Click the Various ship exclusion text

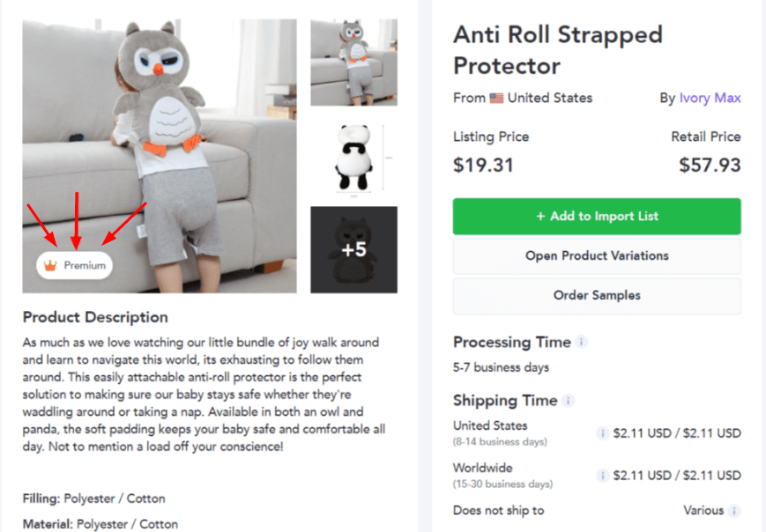tap(703, 511)
